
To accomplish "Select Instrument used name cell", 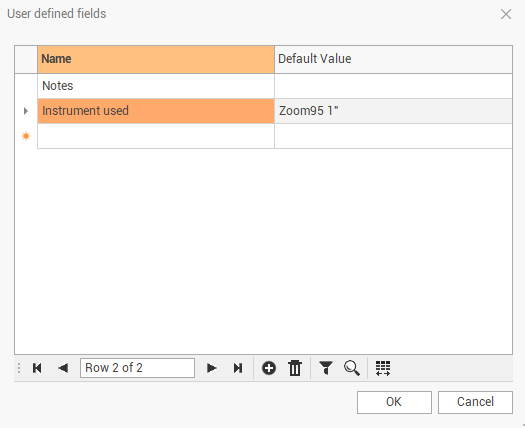I will tap(156, 111).
